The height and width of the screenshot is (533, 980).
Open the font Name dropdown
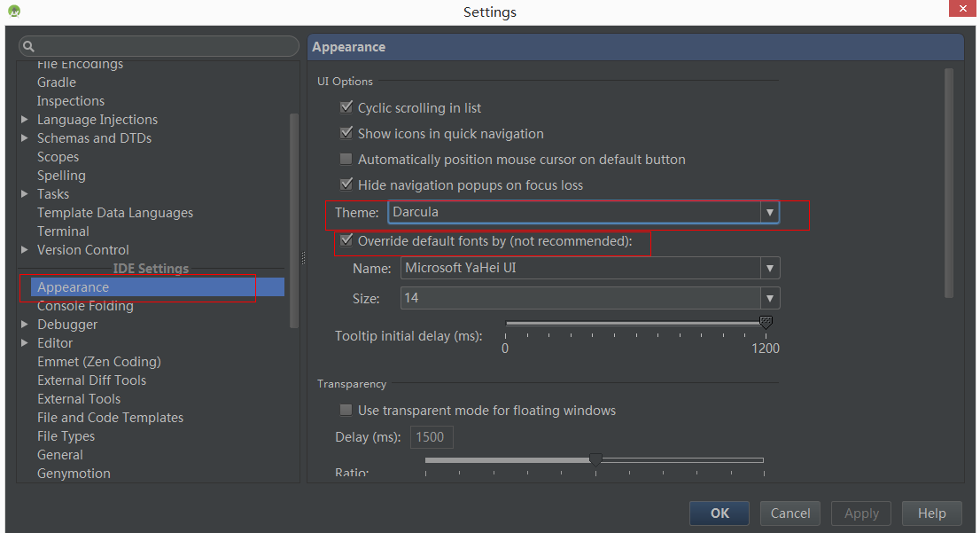770,268
